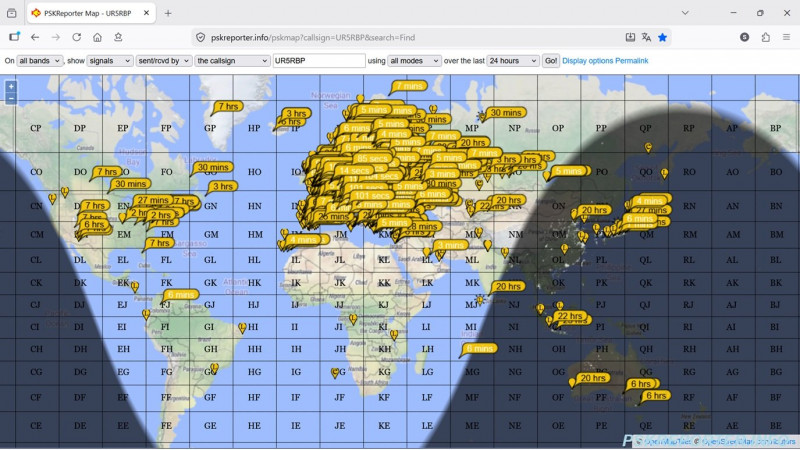The height and width of the screenshot is (450, 800).
Task: Click the callsign field UR5RBP
Action: tap(319, 61)
